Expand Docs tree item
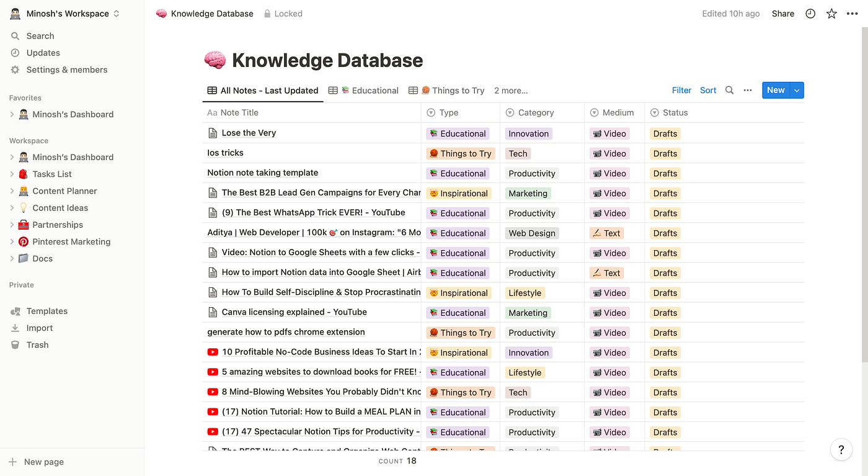Viewport: 868px width, 476px height. coord(12,258)
